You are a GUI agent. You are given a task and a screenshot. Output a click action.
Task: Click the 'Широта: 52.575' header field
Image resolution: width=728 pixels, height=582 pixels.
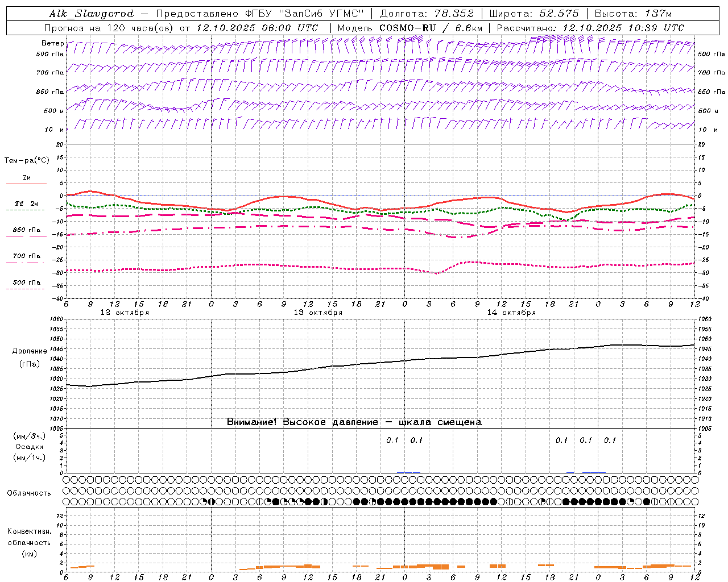[x=534, y=14]
